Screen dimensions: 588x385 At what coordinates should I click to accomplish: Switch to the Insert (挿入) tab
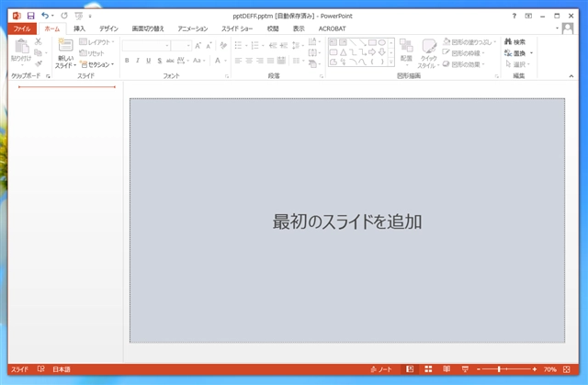[79, 28]
